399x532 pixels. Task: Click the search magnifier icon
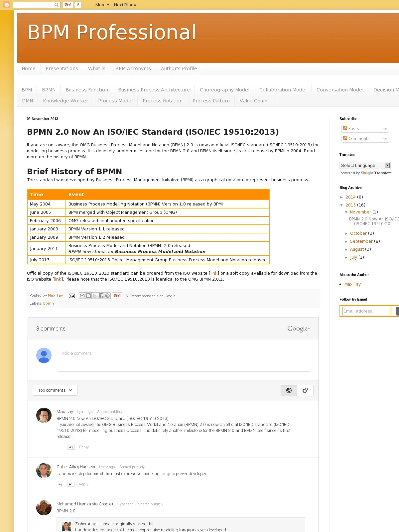pyautogui.click(x=57, y=5)
